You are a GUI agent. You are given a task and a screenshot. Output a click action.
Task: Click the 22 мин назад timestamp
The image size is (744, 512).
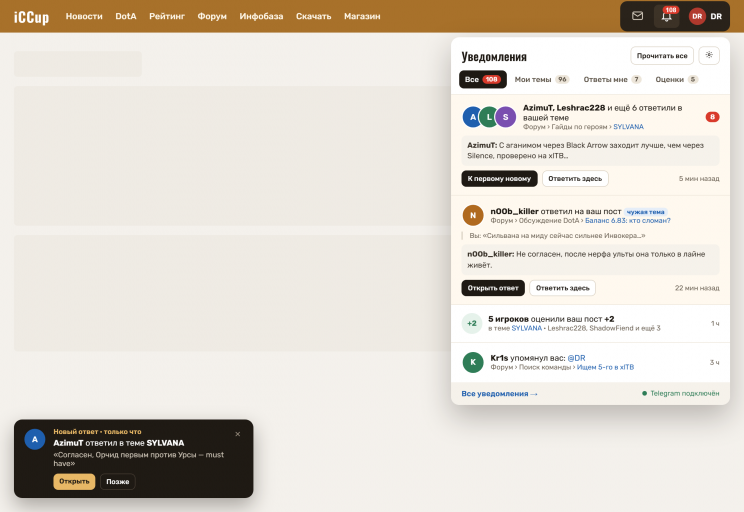coord(697,288)
